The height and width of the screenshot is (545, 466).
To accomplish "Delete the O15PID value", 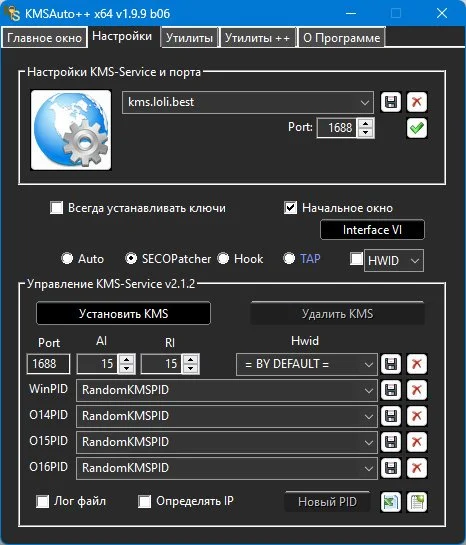I will 417,442.
